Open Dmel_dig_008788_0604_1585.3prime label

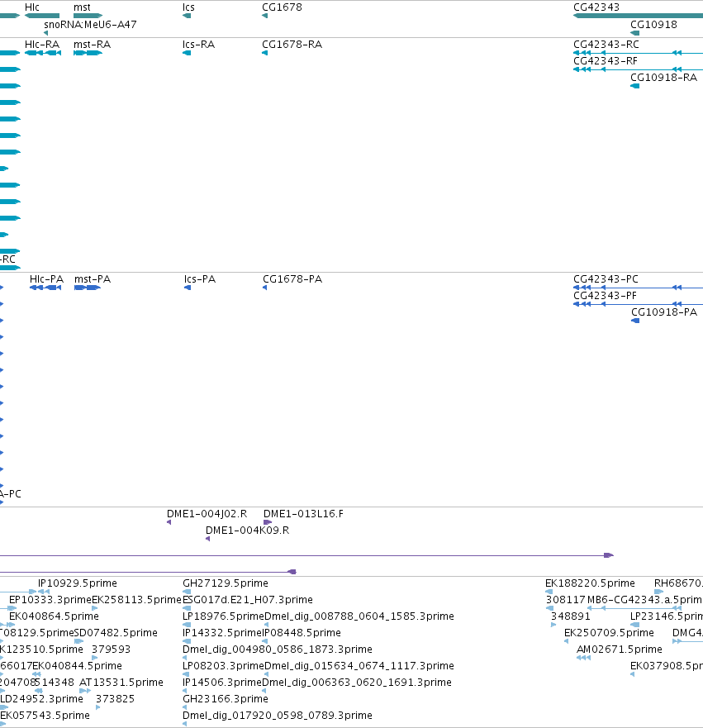[359, 616]
